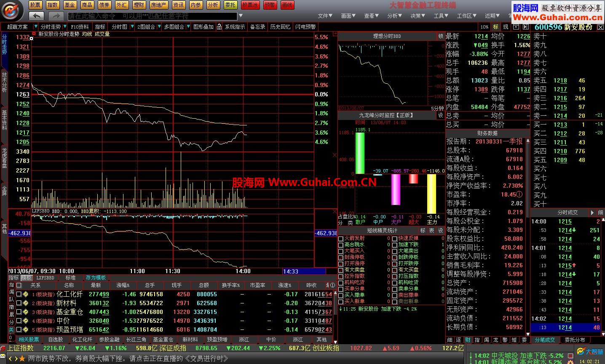The height and width of the screenshot is (364, 605).
Task: Check the box in 新材料 table row
Action: click(19, 303)
